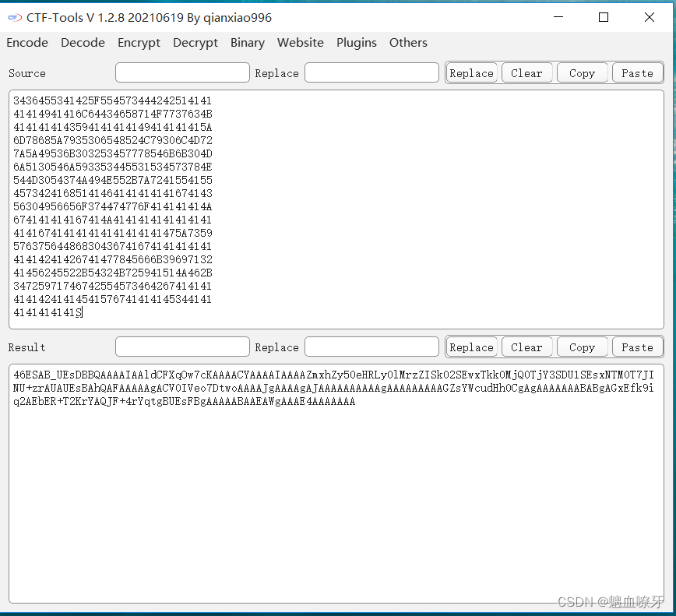This screenshot has height=616, width=676.
Task: Clear the Source text area
Action: 526,73
